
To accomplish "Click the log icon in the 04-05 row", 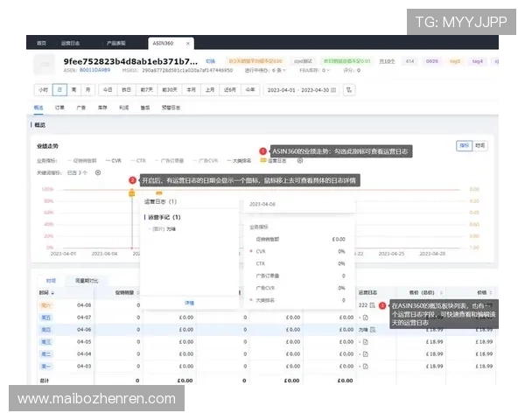I will click(x=367, y=341).
